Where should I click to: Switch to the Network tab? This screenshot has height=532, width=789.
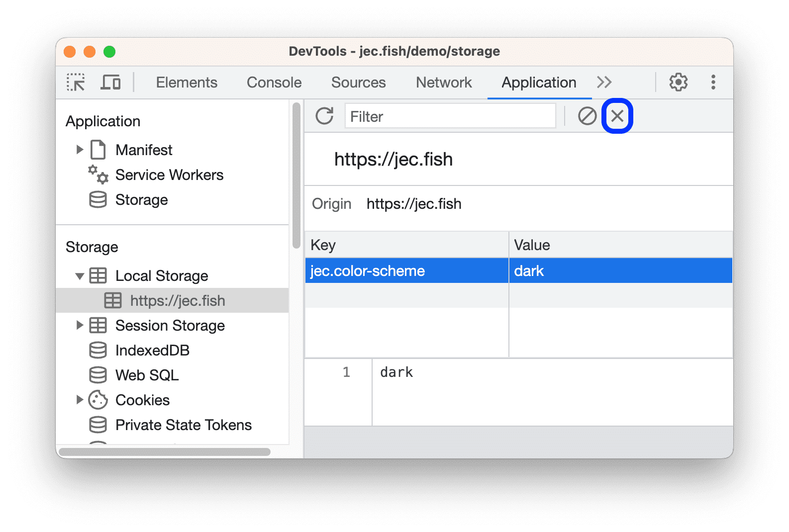(x=443, y=83)
